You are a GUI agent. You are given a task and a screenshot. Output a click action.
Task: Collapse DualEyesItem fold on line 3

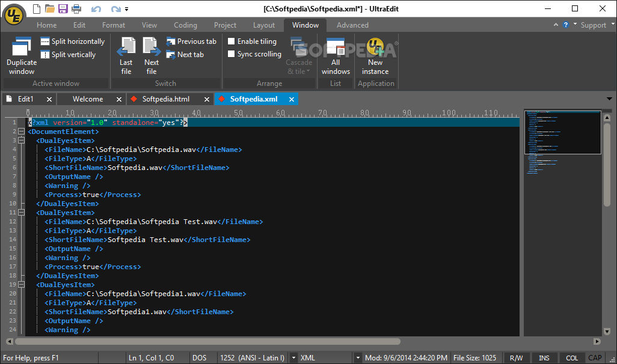coord(21,141)
